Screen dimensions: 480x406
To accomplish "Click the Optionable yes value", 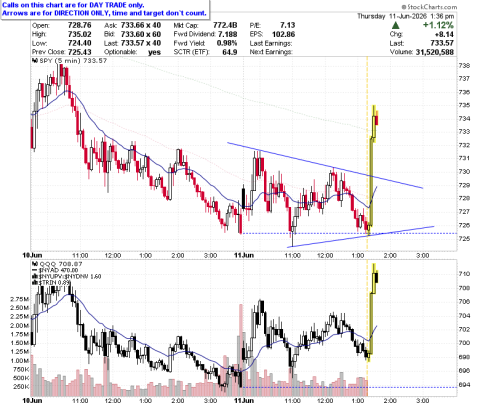I will 154,52.
